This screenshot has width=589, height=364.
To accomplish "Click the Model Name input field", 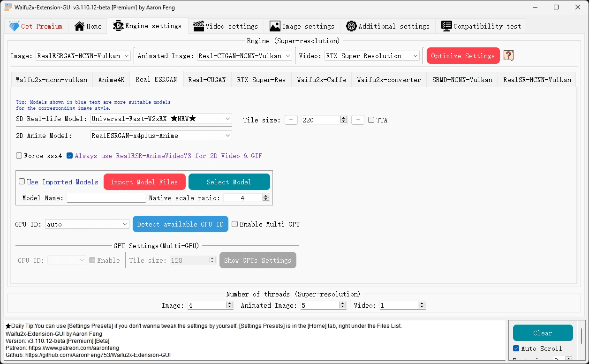I will (x=106, y=198).
